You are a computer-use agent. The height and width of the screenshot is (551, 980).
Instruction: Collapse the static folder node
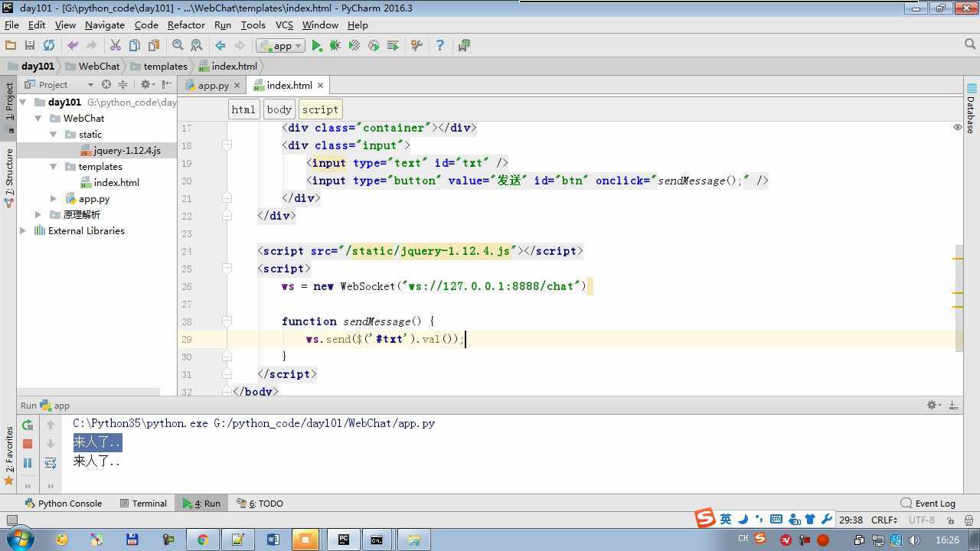pos(54,134)
